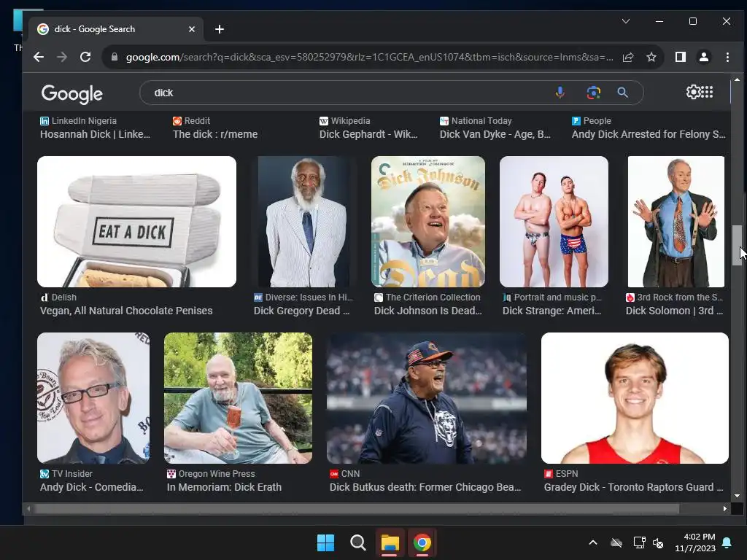
Task: Click the magnifier search button
Action: pos(623,93)
